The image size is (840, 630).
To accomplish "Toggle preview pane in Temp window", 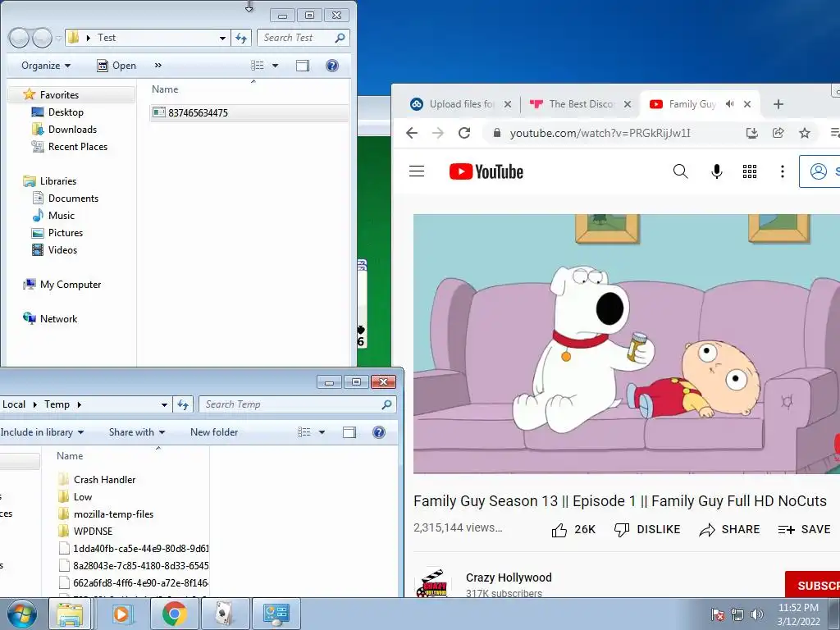I will click(x=349, y=432).
